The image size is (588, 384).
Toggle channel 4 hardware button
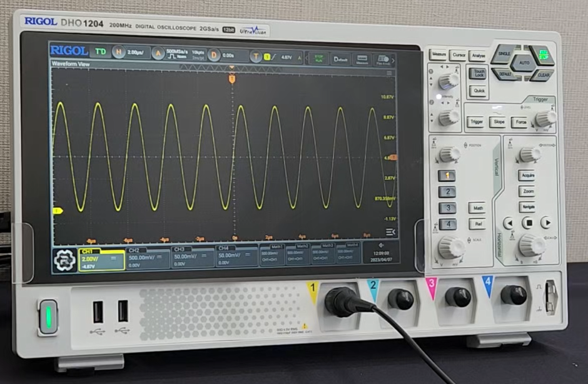tap(448, 225)
